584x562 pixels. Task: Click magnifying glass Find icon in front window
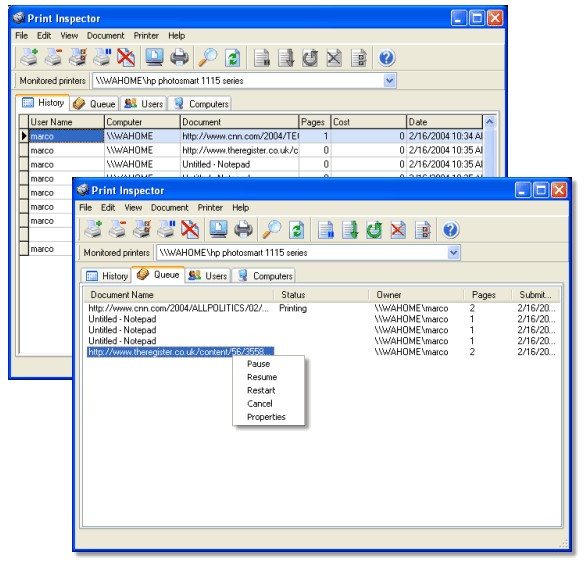(272, 229)
